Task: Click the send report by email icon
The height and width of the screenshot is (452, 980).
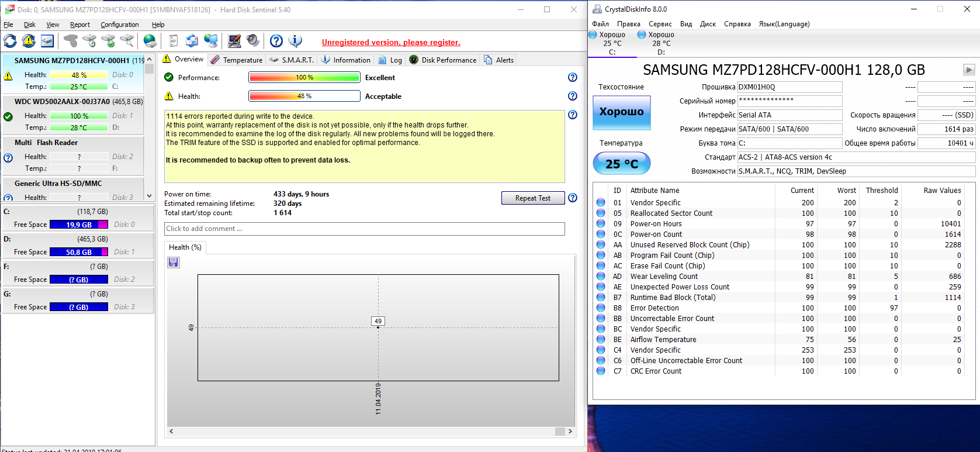Action: [x=192, y=41]
